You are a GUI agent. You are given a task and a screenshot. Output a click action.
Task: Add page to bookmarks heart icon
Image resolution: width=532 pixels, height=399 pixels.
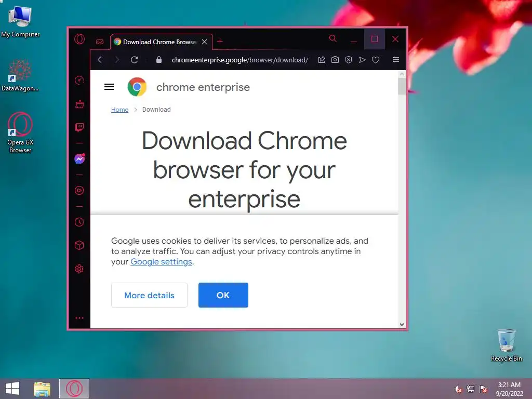click(x=376, y=60)
